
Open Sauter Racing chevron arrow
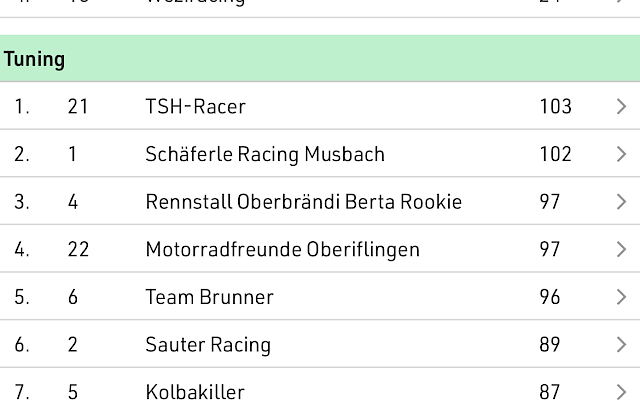[621, 344]
